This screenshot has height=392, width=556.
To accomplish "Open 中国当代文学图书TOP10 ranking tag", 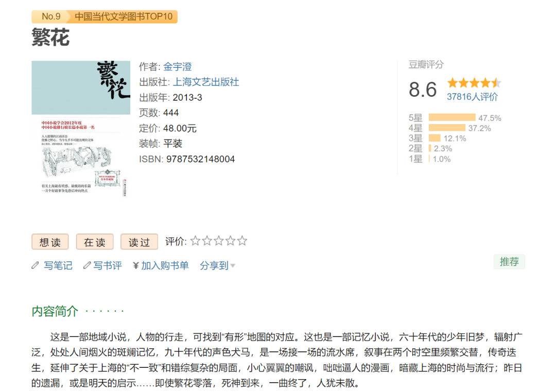I will [x=123, y=16].
